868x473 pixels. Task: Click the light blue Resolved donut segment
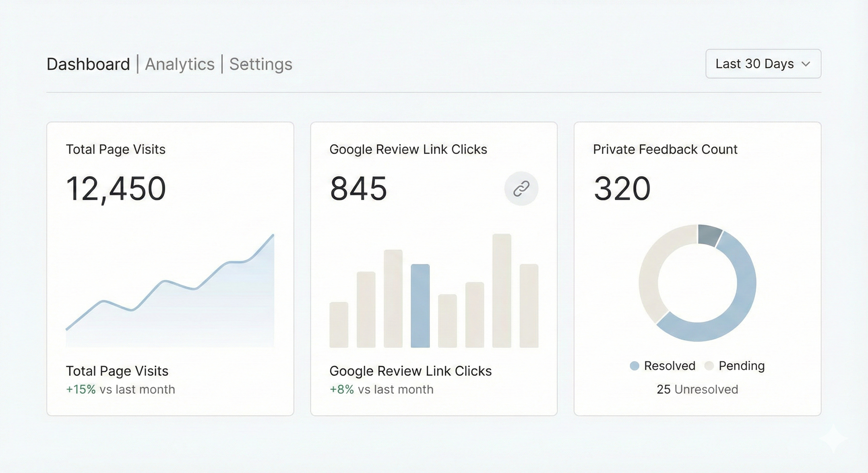(x=740, y=299)
